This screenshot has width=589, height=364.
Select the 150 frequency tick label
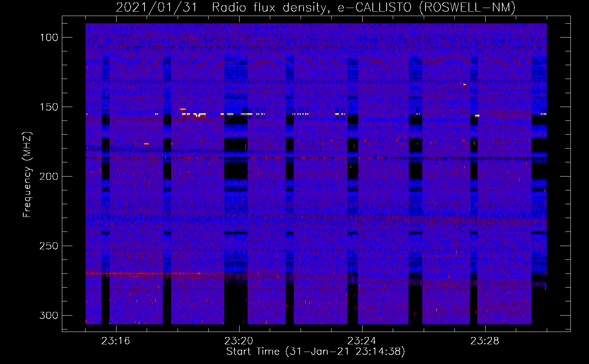coord(49,107)
